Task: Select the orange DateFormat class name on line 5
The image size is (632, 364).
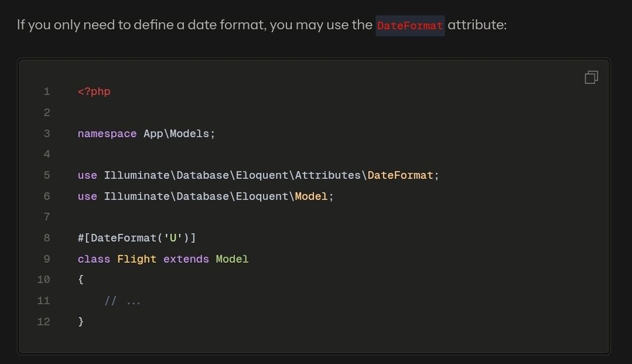Action: pyautogui.click(x=400, y=175)
